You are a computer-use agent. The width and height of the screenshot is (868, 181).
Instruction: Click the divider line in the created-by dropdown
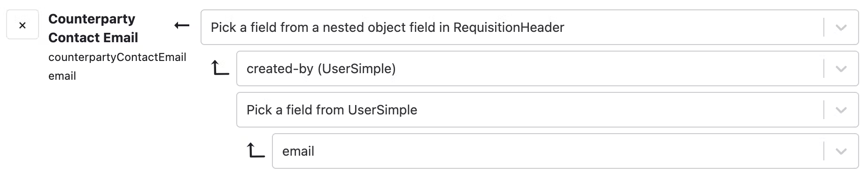824,69
